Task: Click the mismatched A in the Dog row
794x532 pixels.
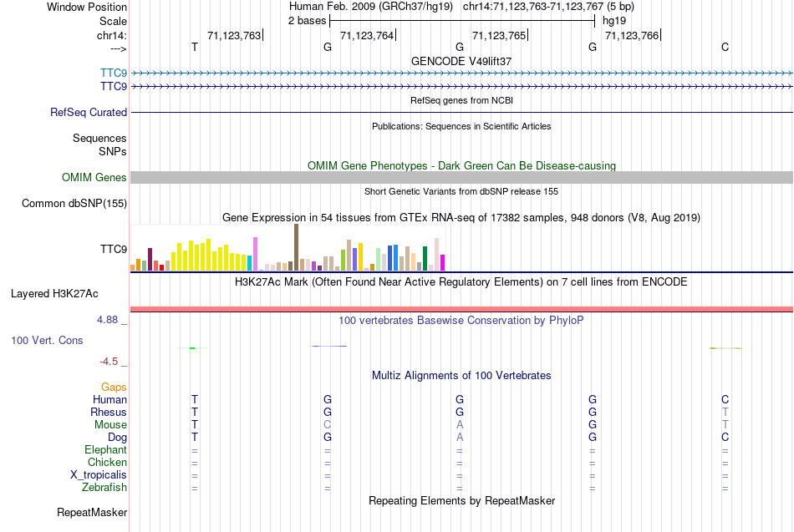Action: click(460, 438)
